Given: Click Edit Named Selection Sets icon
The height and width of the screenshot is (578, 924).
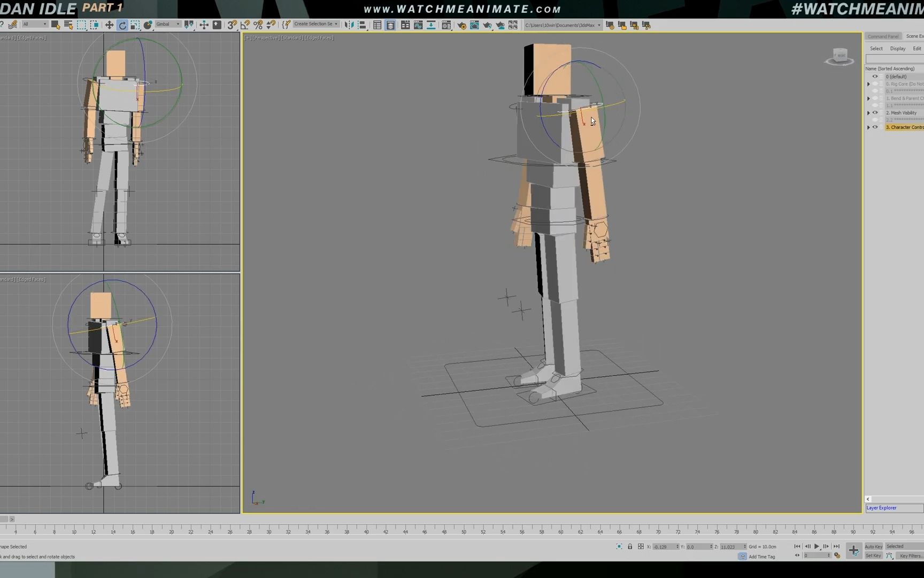Looking at the screenshot, I should click(286, 25).
